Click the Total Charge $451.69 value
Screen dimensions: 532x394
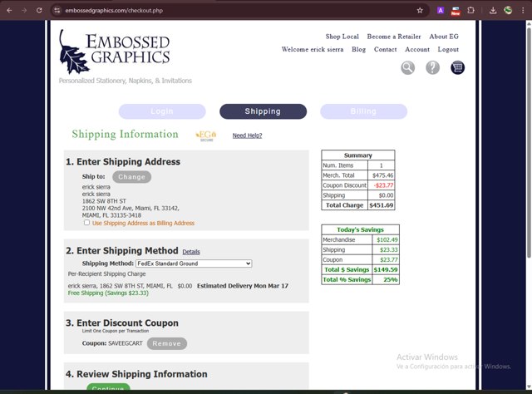[x=382, y=205]
